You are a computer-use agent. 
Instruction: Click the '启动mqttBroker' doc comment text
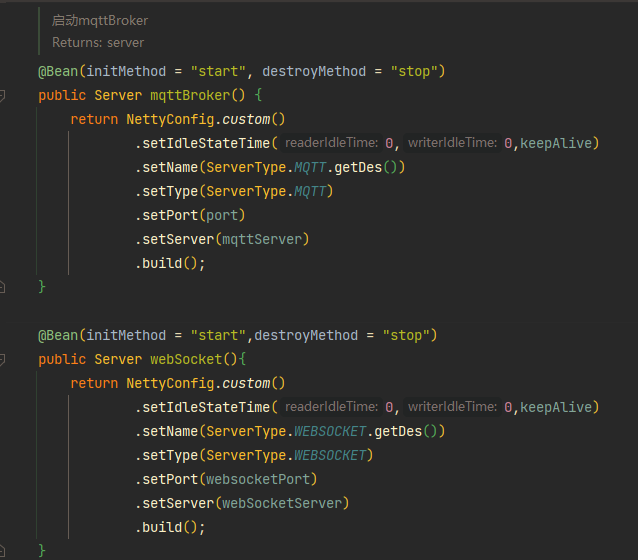100,20
